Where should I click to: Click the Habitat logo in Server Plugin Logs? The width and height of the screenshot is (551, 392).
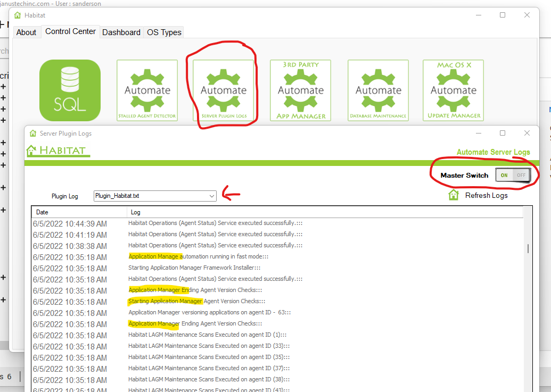pos(58,151)
